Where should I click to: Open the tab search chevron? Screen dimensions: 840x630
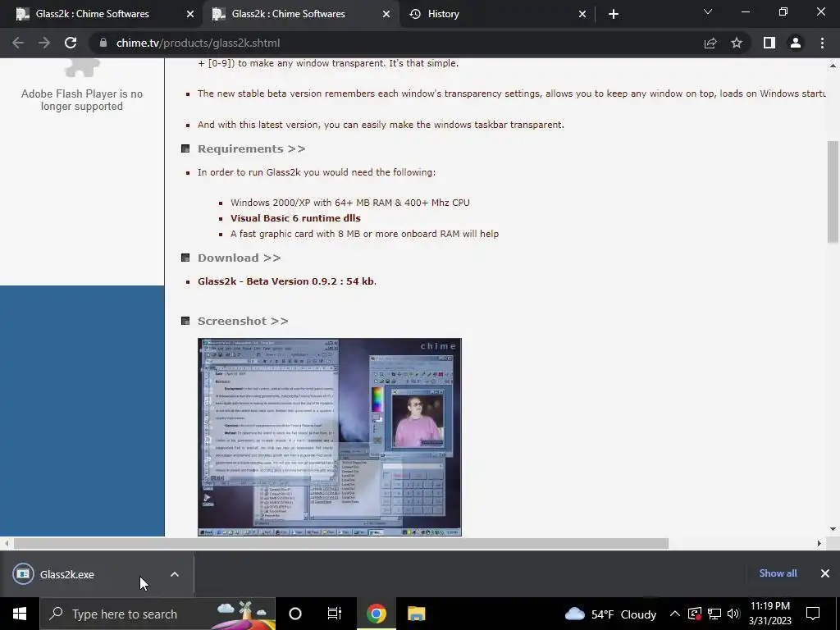click(x=708, y=11)
